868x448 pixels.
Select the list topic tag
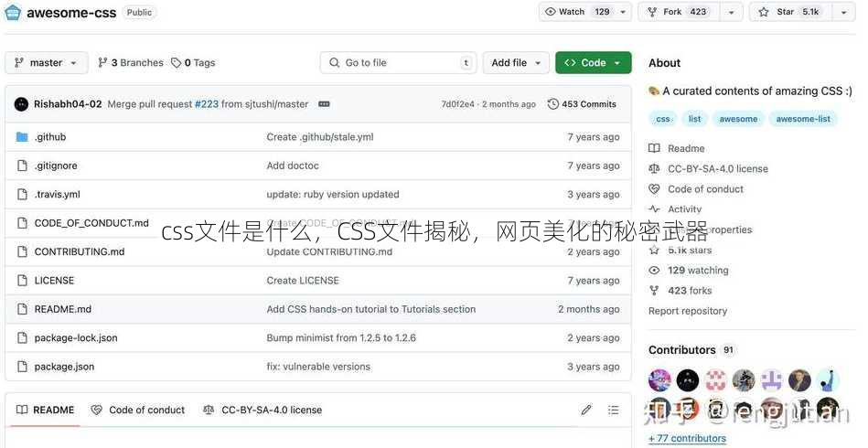(x=695, y=119)
